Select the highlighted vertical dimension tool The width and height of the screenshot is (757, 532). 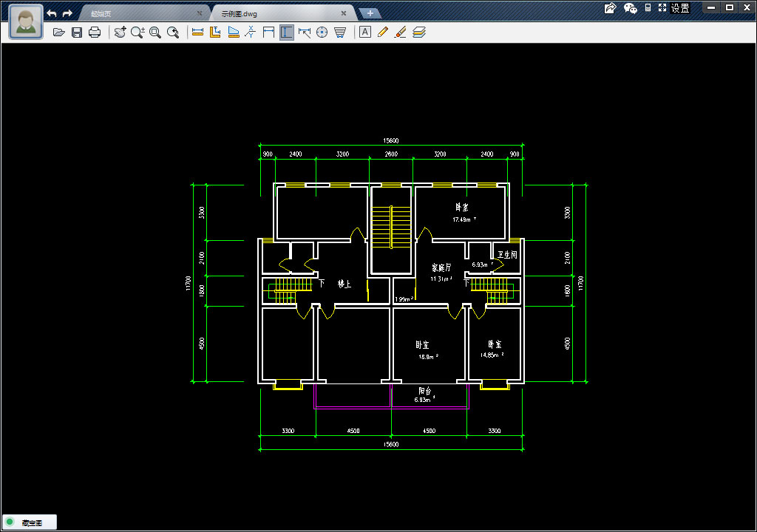coord(286,33)
